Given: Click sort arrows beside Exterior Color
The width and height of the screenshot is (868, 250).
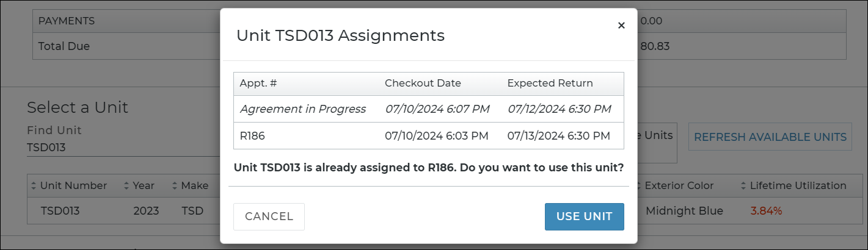Looking at the screenshot, I should (x=638, y=185).
